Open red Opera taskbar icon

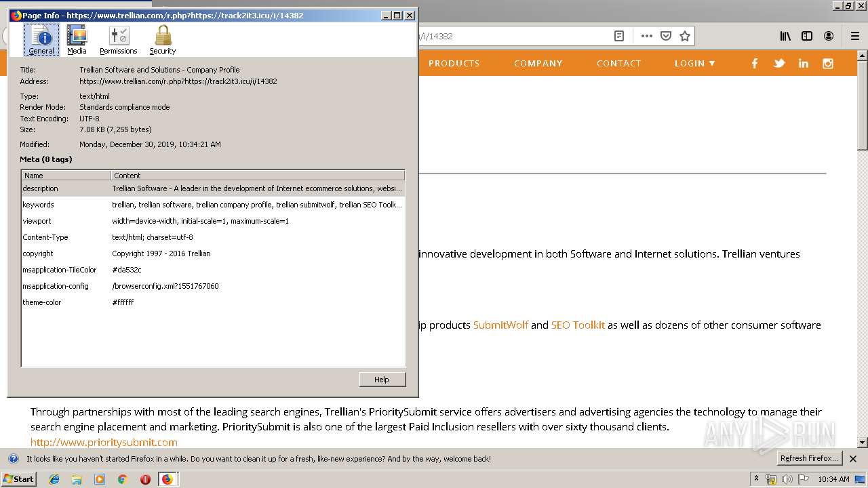[x=145, y=479]
